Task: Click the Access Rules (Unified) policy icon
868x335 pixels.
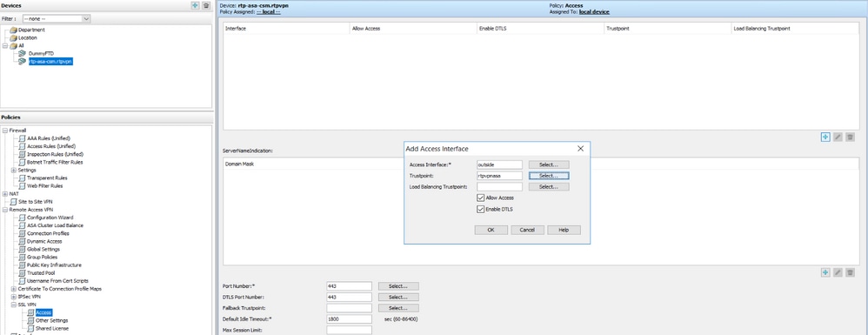Action: [x=22, y=146]
